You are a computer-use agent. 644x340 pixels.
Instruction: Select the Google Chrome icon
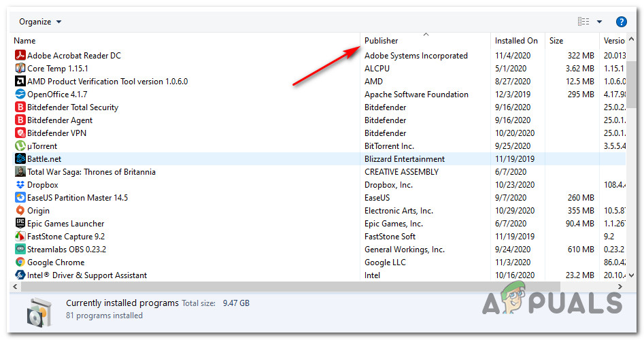(20, 262)
